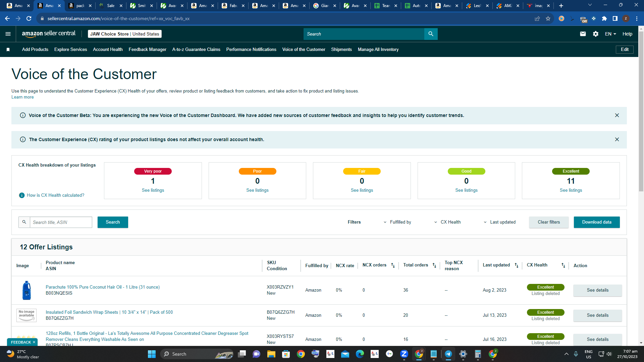Viewport: 644px width, 362px height.
Task: Click Edit button in the favorites bar
Action: click(625, 50)
